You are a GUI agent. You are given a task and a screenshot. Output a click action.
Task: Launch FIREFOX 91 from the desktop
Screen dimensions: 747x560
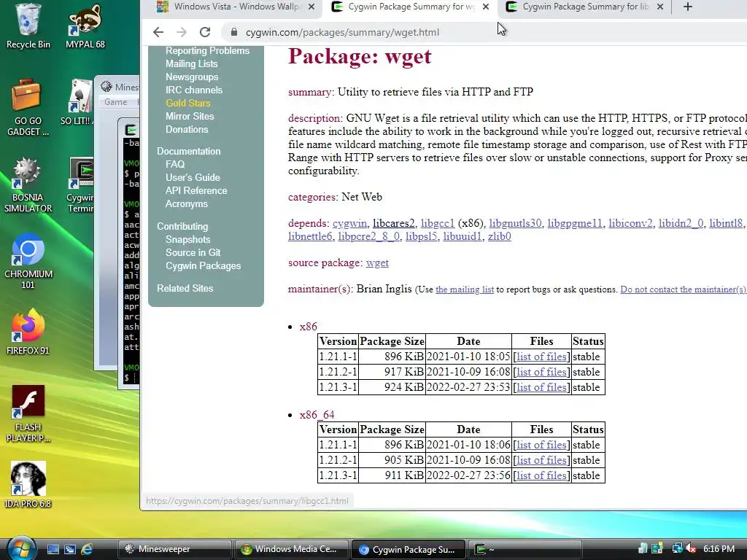(28, 332)
